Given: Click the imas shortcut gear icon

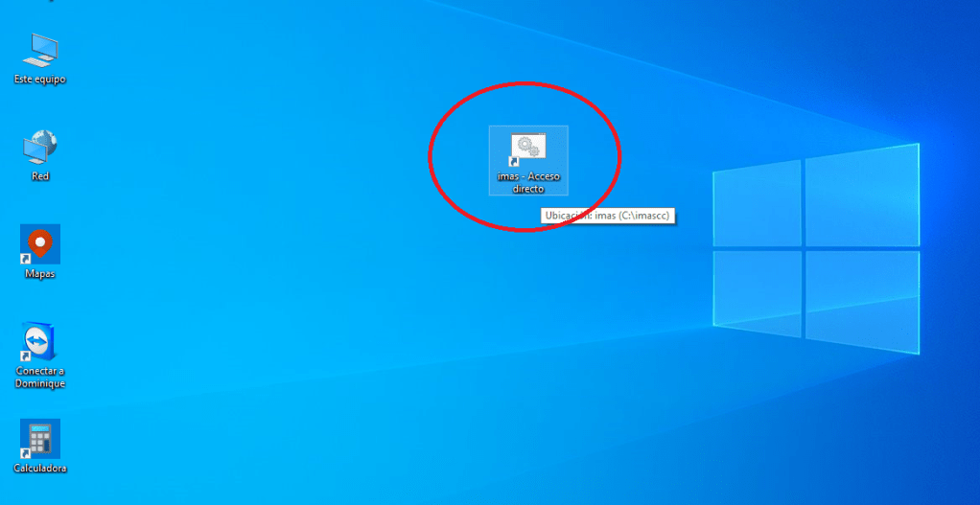Looking at the screenshot, I should coord(527,147).
